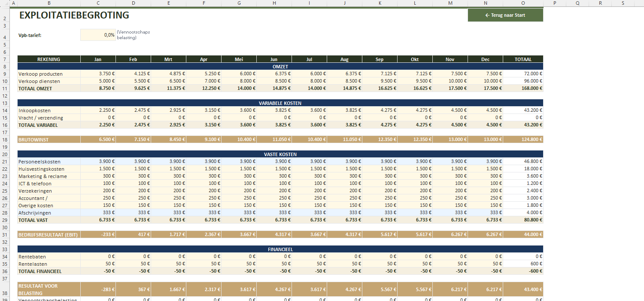Click the -600 € totaal financieel total
644x301 pixels.
523,271
